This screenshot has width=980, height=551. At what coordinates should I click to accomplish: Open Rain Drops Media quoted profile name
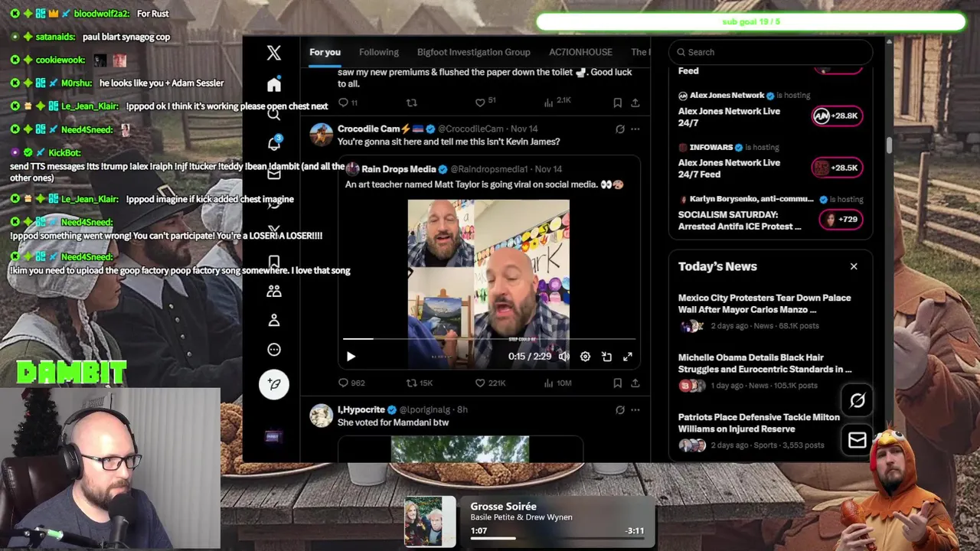[398, 168]
